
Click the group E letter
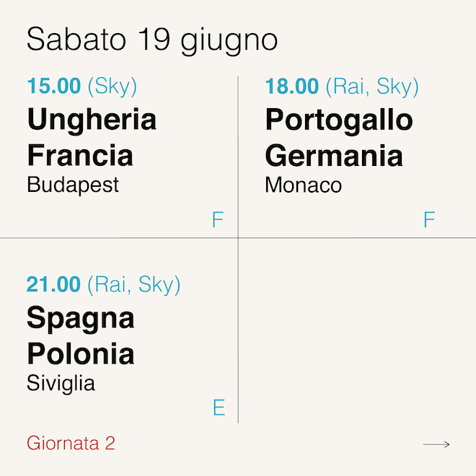[219, 408]
